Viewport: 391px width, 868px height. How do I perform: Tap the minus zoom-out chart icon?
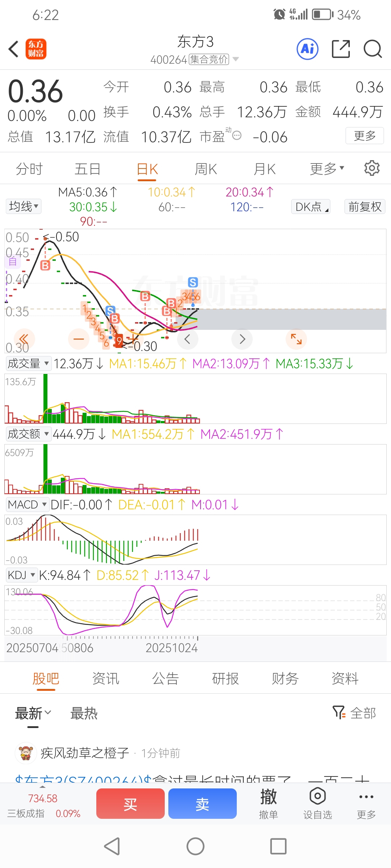[x=79, y=339]
